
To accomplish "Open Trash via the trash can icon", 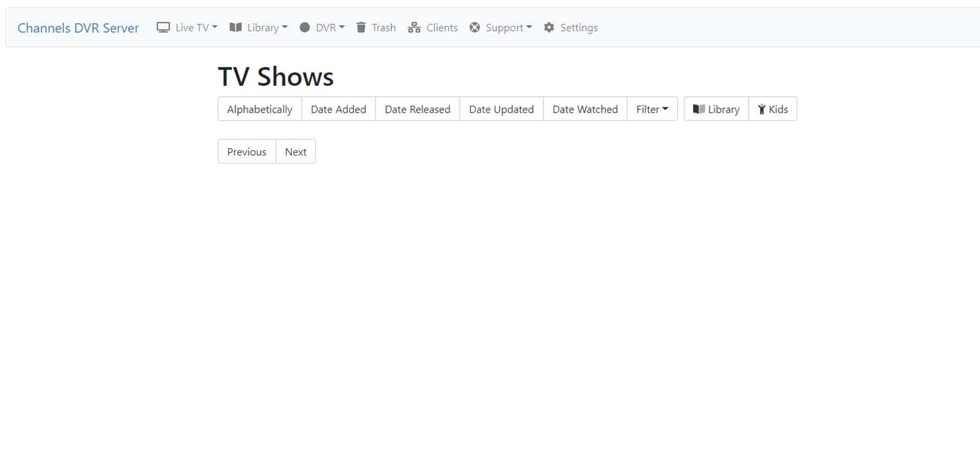I will pos(361,28).
